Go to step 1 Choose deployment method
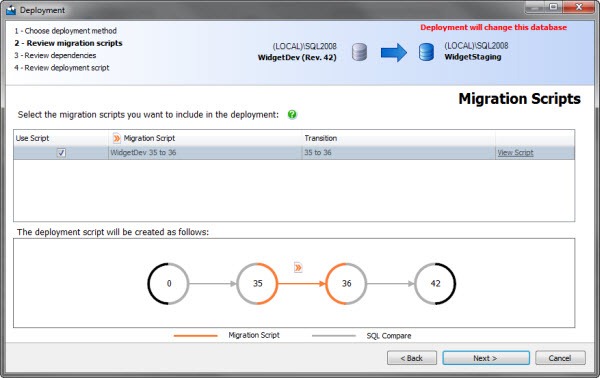Viewport: 600px width, 378px height. (65, 31)
